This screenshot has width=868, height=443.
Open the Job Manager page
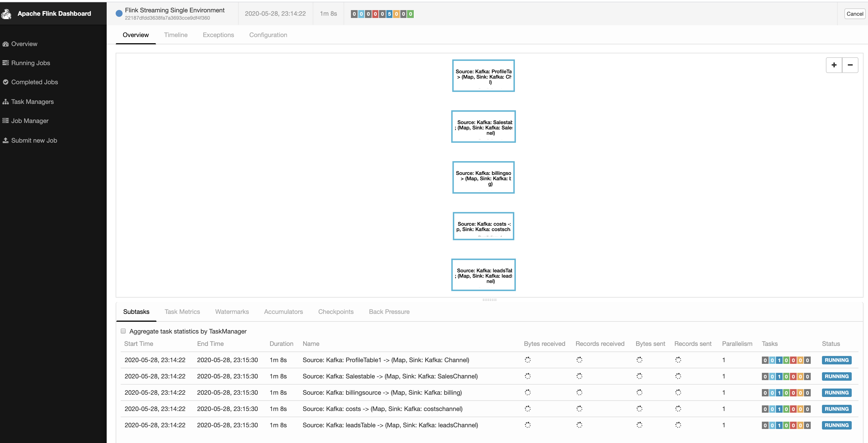point(30,121)
